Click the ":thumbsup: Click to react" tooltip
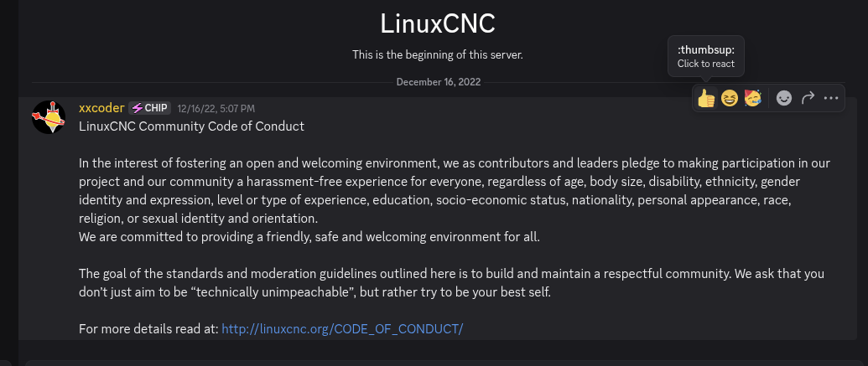 click(x=705, y=57)
